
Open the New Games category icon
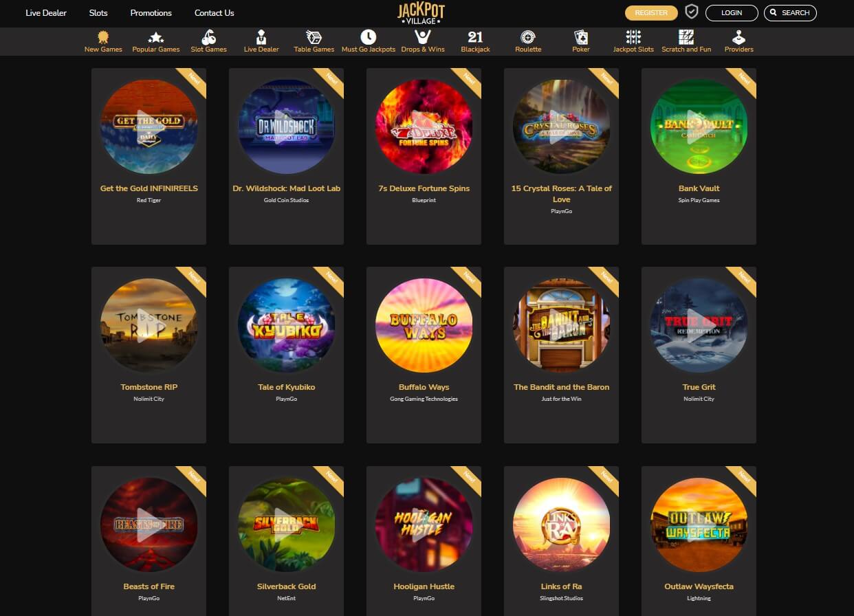pos(103,37)
